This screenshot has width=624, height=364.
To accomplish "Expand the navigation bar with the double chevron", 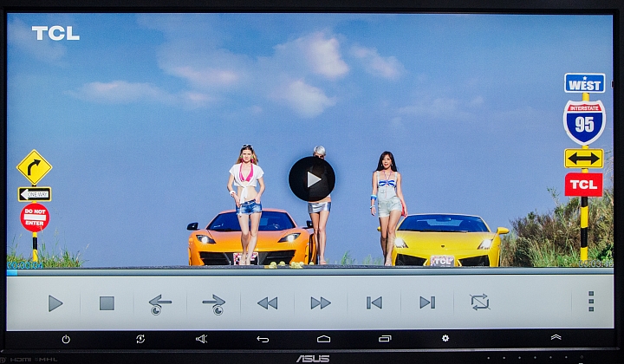I will [556, 337].
